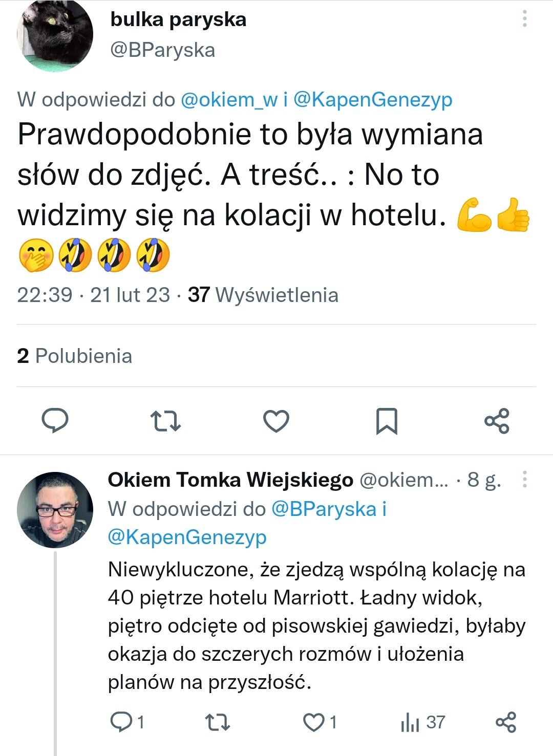Bookmark the main tweet
The image size is (553, 756).
coord(387,421)
